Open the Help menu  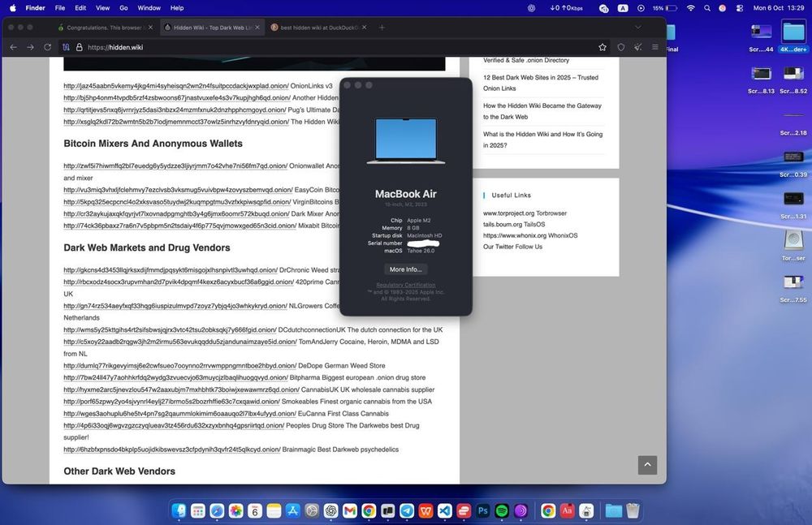(177, 8)
